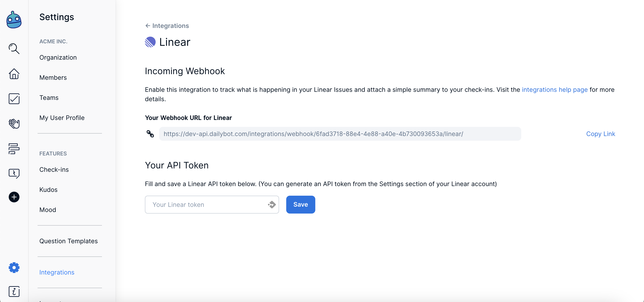Image resolution: width=644 pixels, height=302 pixels.
Task: Click the FEATURES section label
Action: (53, 154)
